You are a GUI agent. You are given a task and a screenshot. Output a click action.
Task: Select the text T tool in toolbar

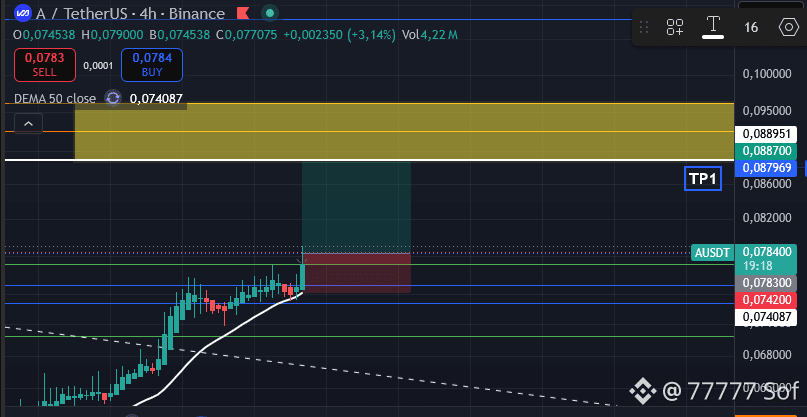click(x=713, y=25)
